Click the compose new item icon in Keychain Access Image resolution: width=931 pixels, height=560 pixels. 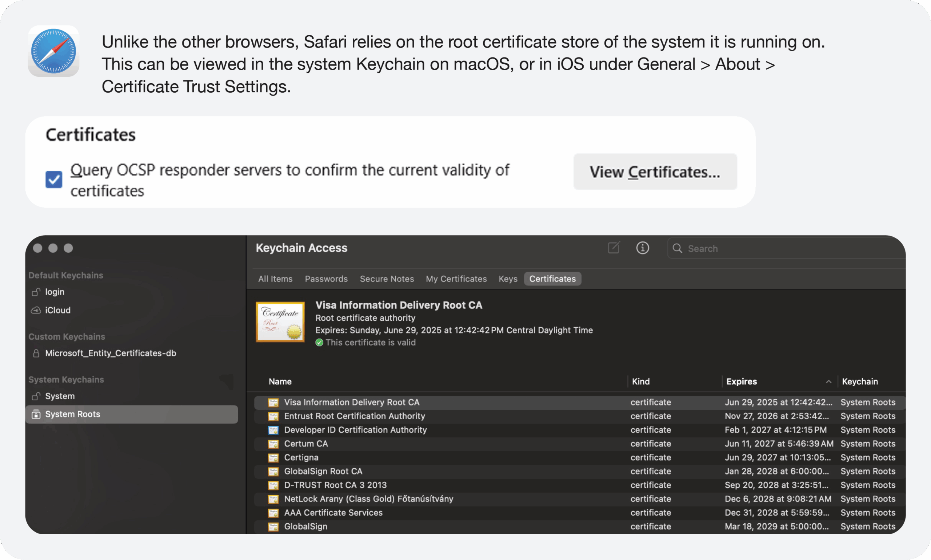click(614, 248)
